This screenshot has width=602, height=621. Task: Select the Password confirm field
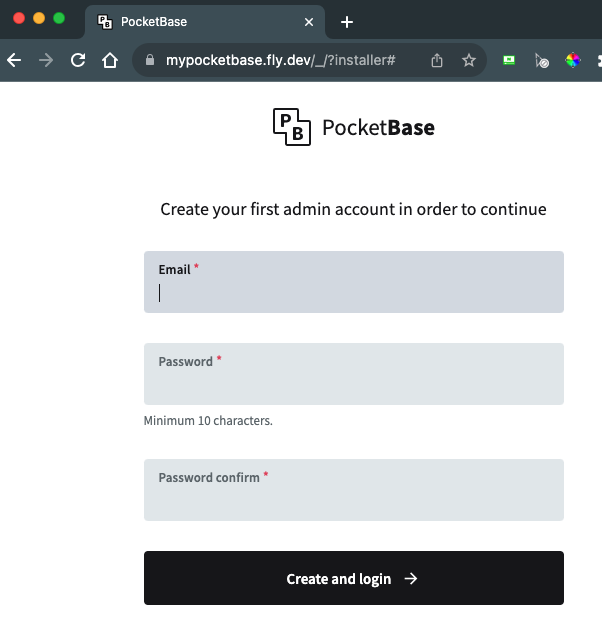click(354, 498)
